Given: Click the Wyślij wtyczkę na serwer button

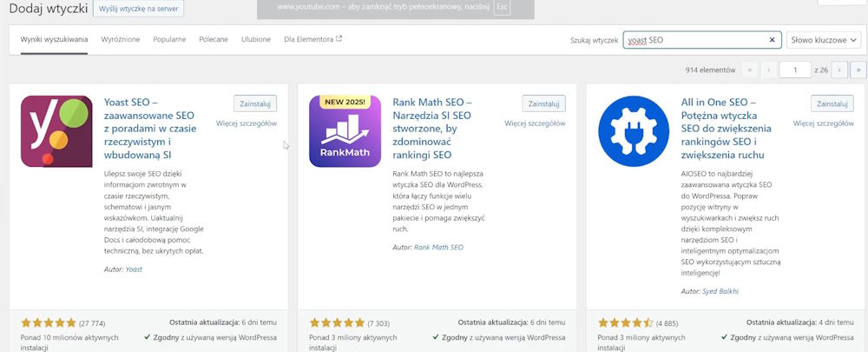Looking at the screenshot, I should pyautogui.click(x=138, y=9).
